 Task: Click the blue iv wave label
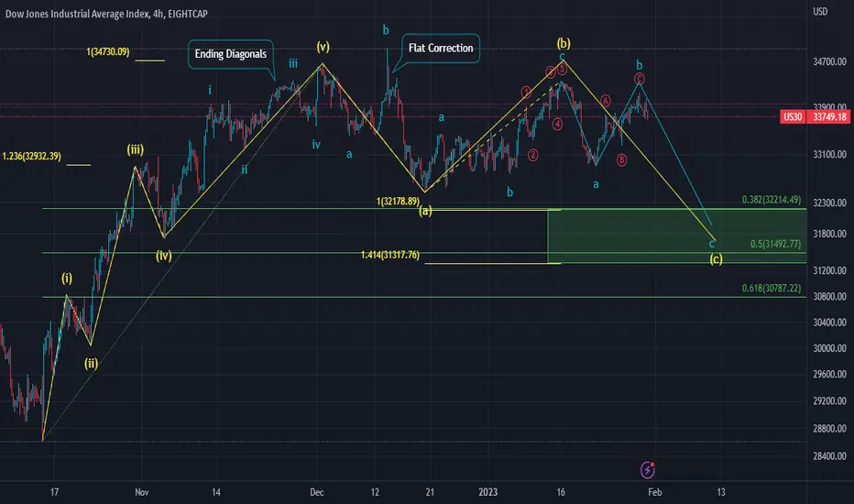(x=316, y=145)
